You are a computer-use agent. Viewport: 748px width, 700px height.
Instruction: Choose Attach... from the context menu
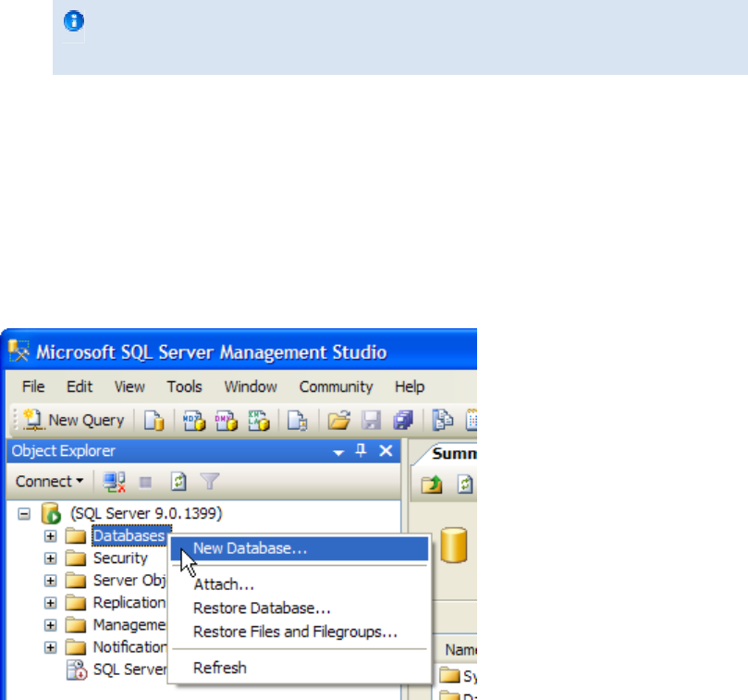pos(299,584)
